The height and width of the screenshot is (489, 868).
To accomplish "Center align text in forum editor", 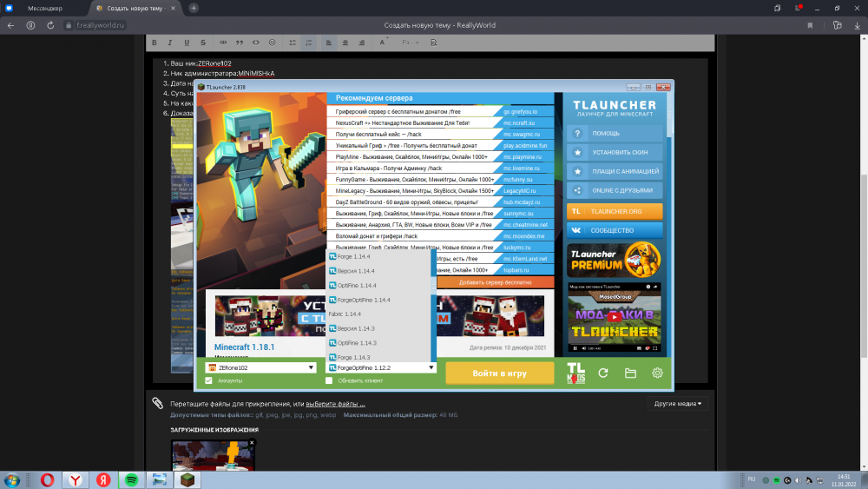I will 345,43.
